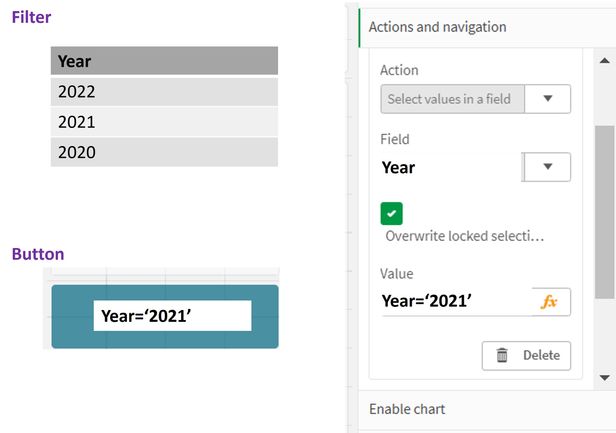
Task: Expand the Enable chart section
Action: coord(408,409)
